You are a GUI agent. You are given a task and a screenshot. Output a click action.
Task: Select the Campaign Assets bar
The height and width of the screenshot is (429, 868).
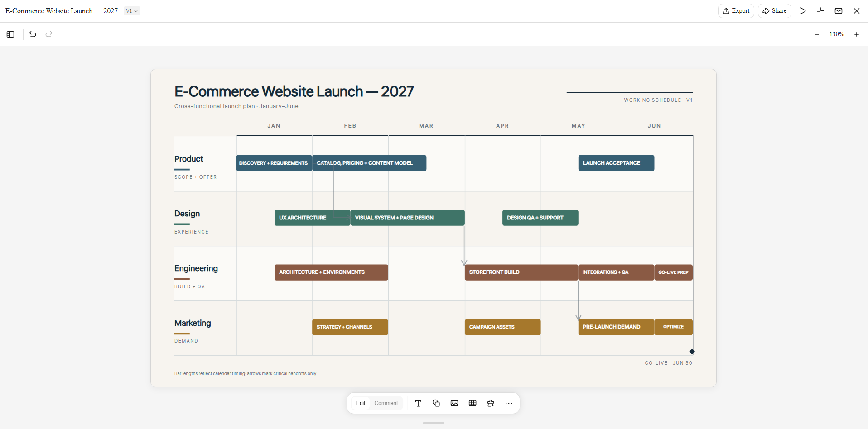(502, 327)
